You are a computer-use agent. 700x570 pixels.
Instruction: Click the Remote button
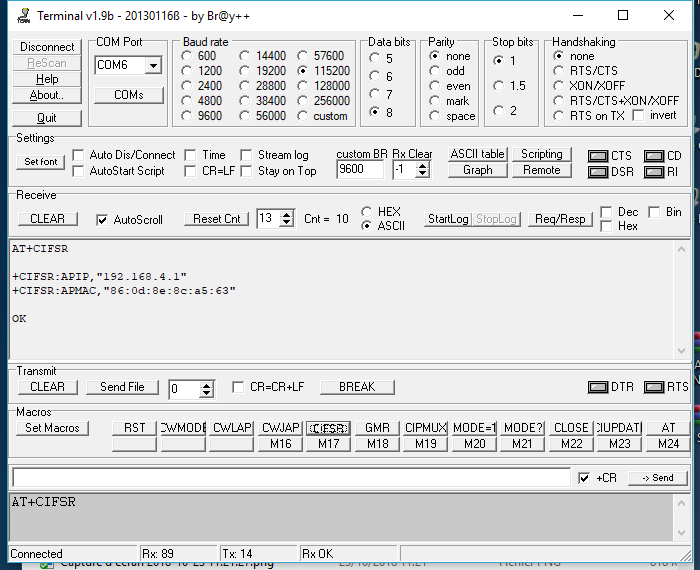[542, 170]
